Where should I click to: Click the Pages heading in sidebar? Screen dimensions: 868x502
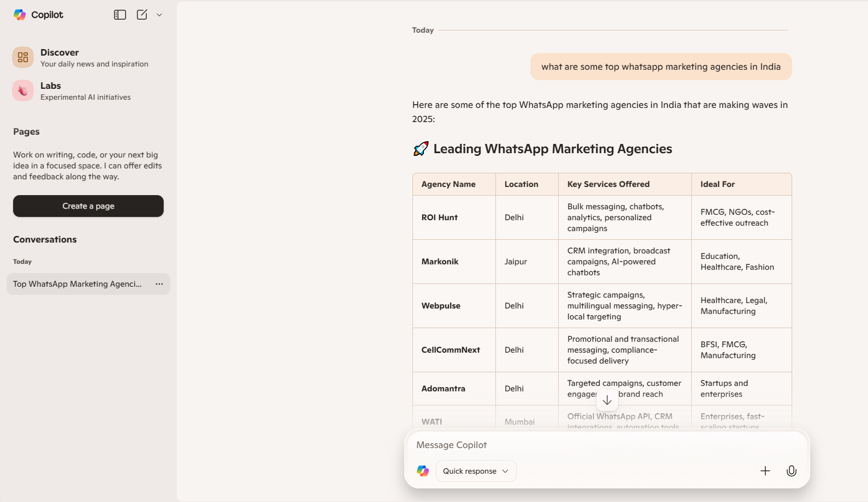pos(26,131)
